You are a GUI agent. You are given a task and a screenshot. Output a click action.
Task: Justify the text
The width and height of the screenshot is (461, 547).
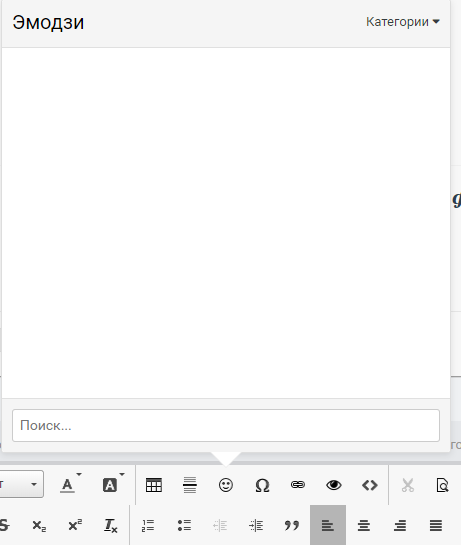click(436, 525)
